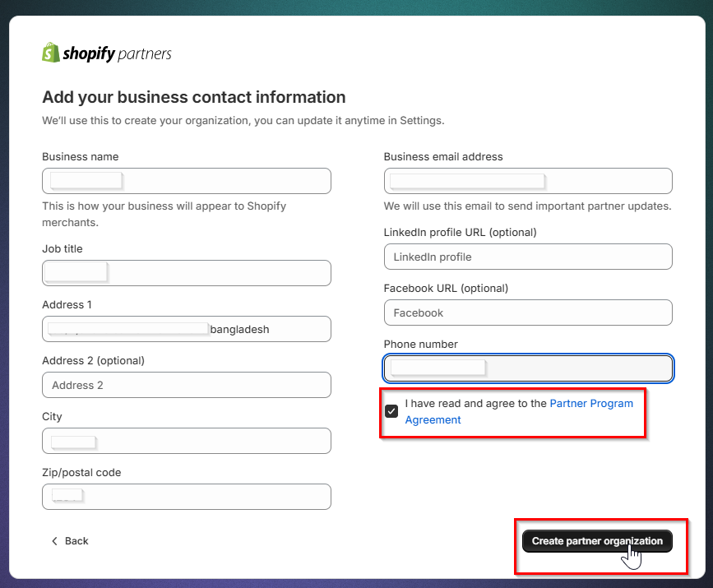
Task: Open the Partner Program Agreement link
Action: coord(590,404)
